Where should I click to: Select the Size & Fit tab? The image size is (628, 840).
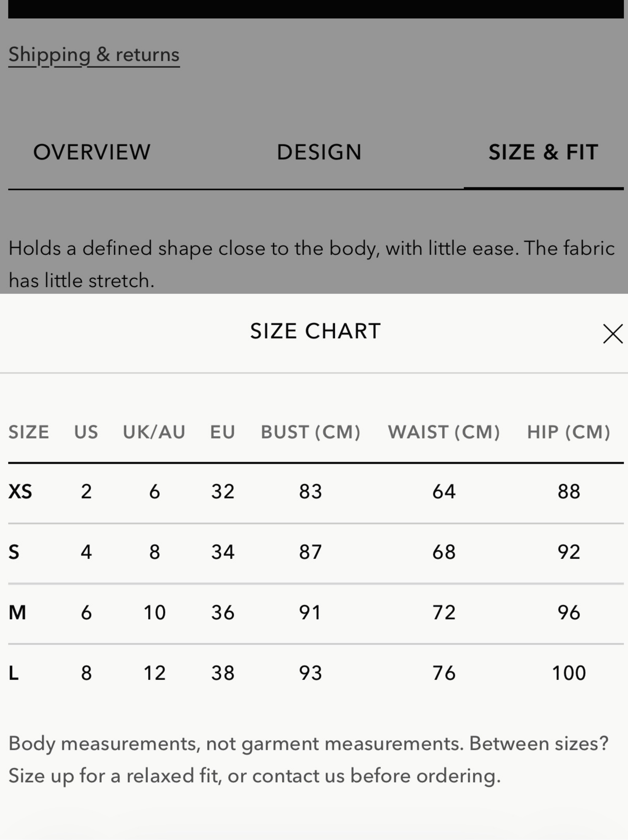543,152
